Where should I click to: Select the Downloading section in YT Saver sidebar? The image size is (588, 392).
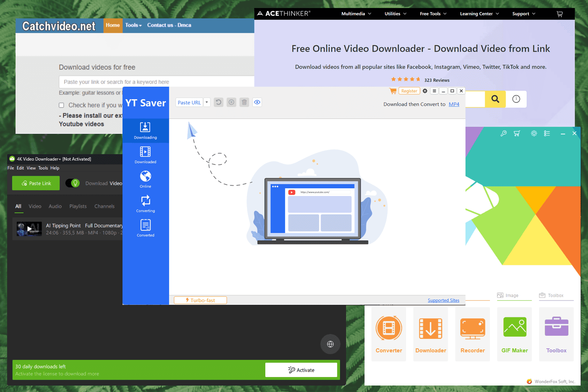tap(145, 130)
